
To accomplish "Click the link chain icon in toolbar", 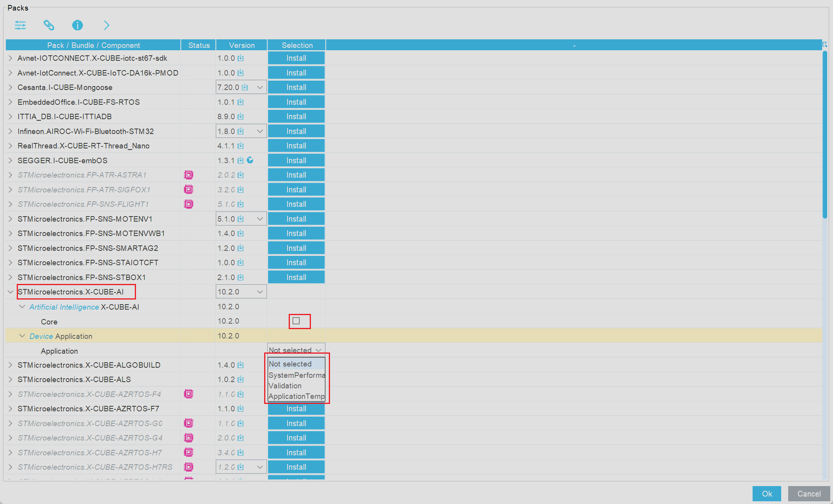I will [x=49, y=25].
